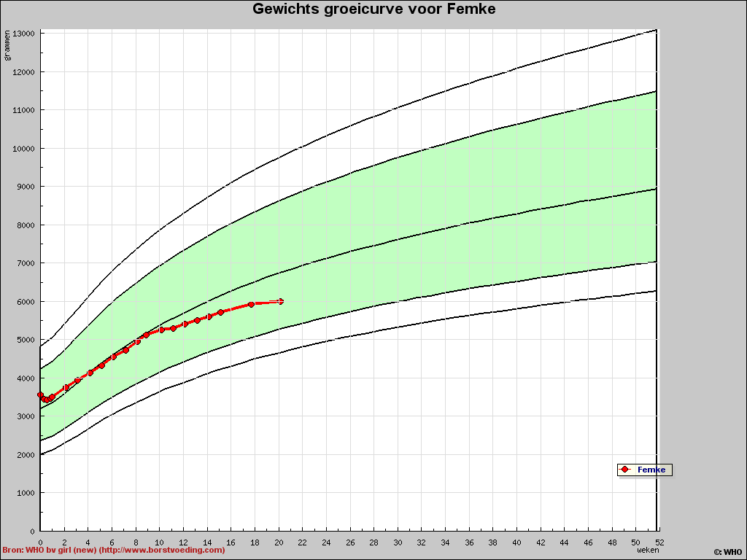Select the 4000 label on the y-axis
Viewport: 747px width, 560px height.
26,378
